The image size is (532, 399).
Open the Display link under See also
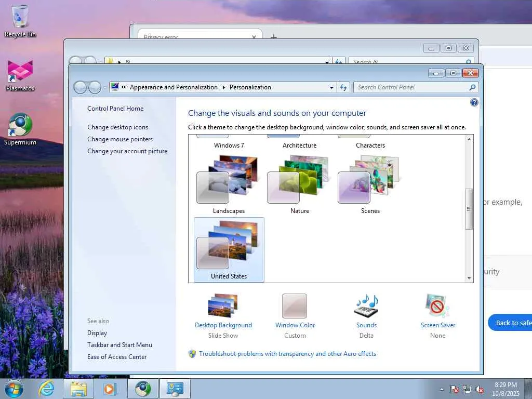click(x=97, y=333)
